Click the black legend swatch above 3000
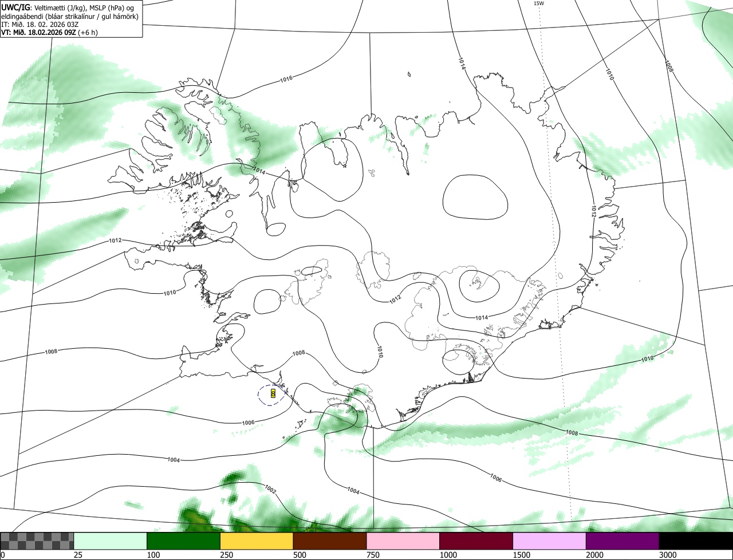This screenshot has height=560, width=733. coord(696,541)
